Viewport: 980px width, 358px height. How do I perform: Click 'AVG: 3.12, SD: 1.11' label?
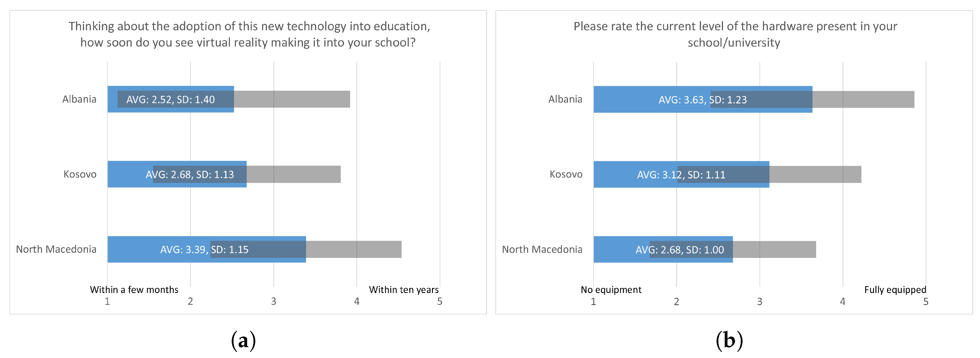click(681, 175)
